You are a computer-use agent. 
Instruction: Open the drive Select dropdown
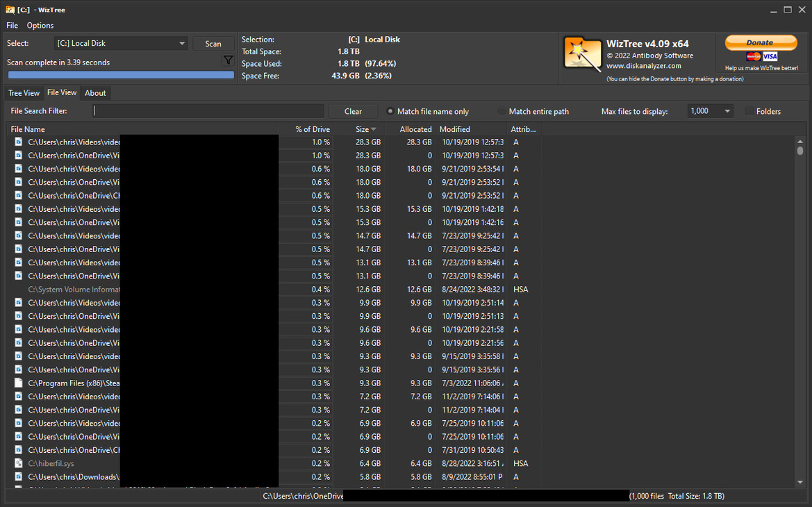pyautogui.click(x=121, y=44)
